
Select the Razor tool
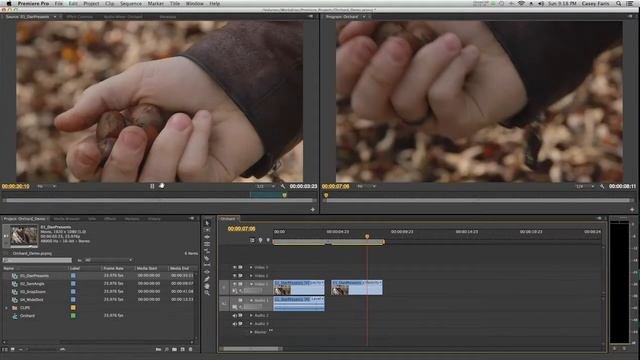pos(207,258)
